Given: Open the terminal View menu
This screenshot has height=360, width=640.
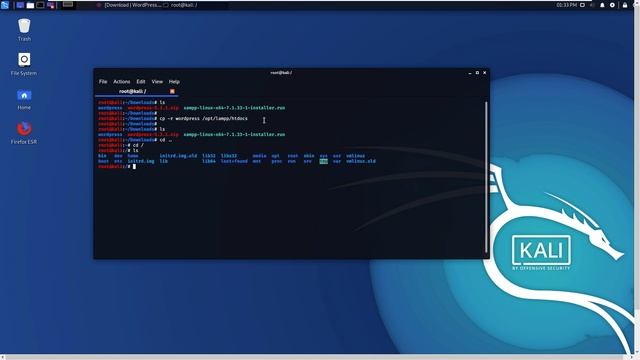Looking at the screenshot, I should click(x=157, y=82).
